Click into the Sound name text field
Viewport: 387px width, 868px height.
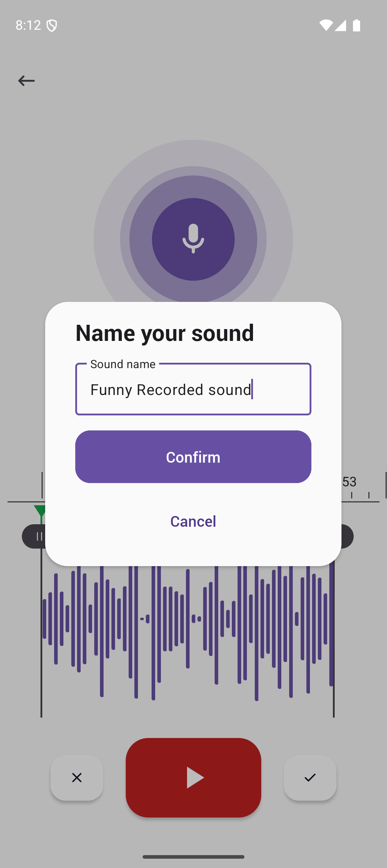193,389
